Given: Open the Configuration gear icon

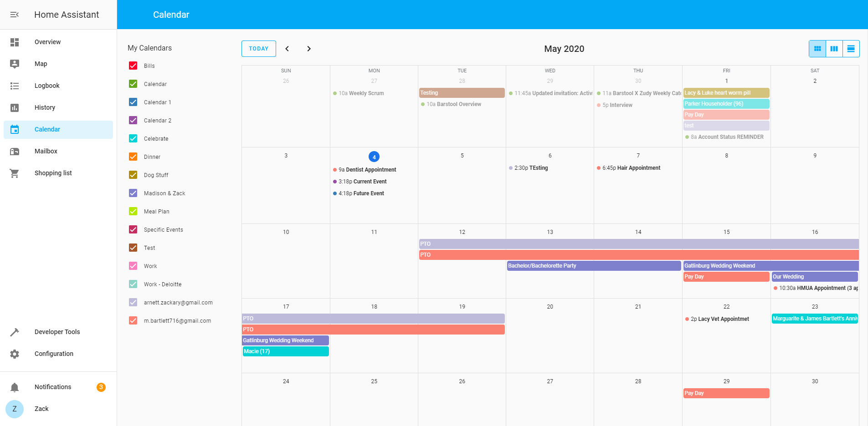Looking at the screenshot, I should [15, 354].
